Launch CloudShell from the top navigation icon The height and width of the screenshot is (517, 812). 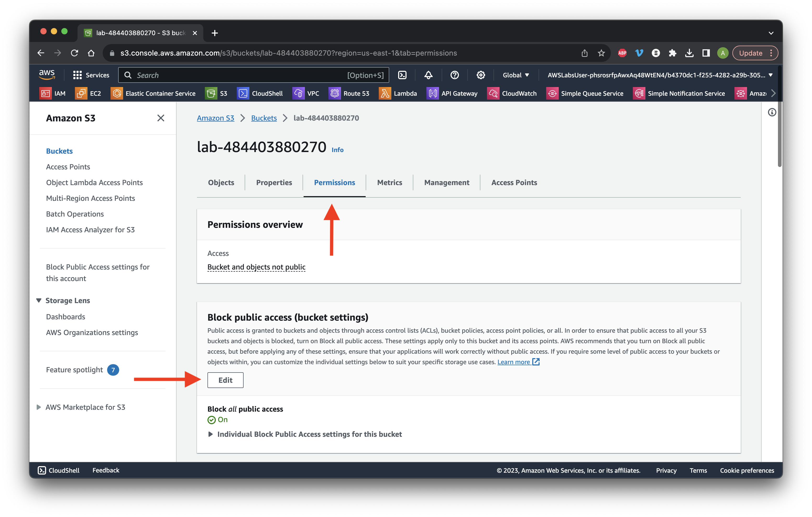402,75
